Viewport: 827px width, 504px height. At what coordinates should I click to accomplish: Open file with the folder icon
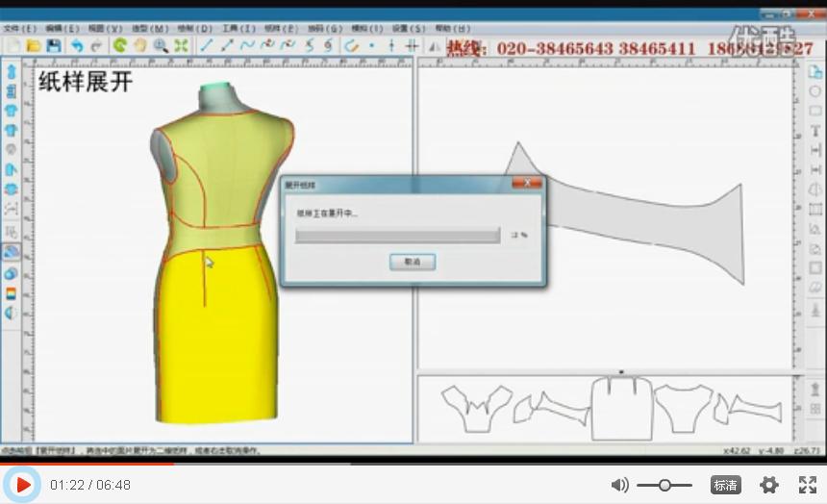(33, 45)
